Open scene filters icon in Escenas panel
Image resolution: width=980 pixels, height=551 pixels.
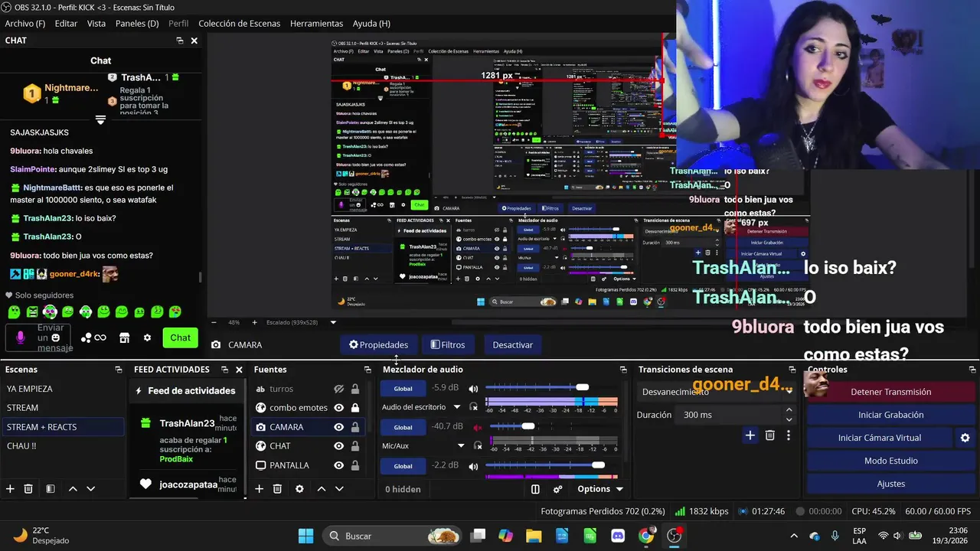pyautogui.click(x=50, y=489)
